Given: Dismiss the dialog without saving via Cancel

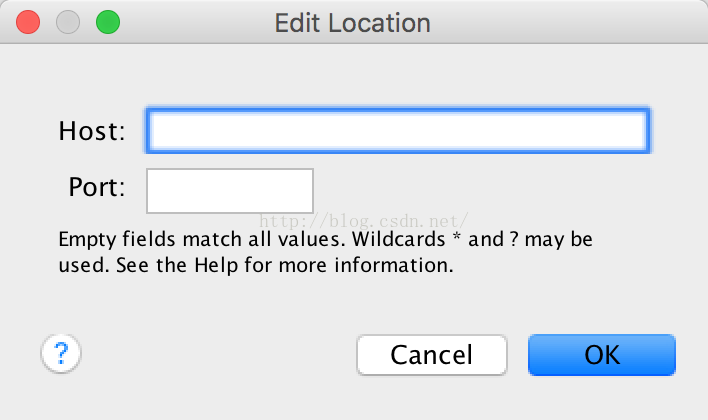Looking at the screenshot, I should pyautogui.click(x=431, y=354).
